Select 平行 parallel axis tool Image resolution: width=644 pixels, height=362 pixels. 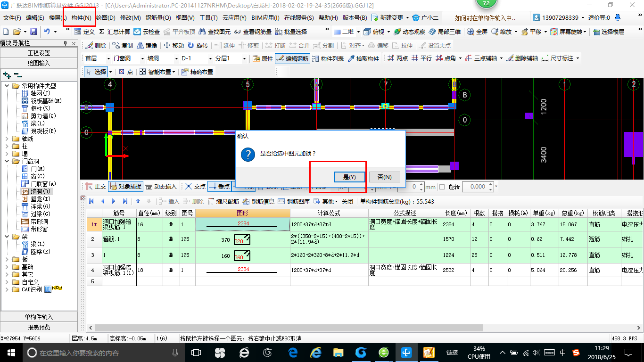point(421,58)
